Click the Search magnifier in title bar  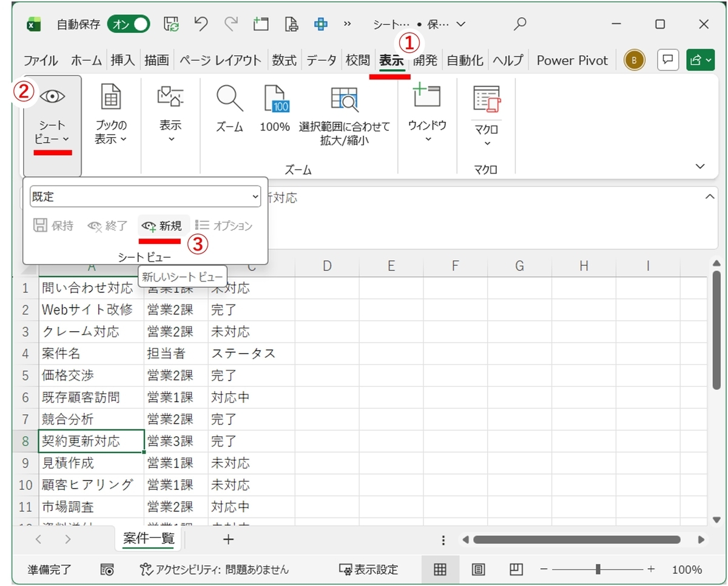point(520,24)
